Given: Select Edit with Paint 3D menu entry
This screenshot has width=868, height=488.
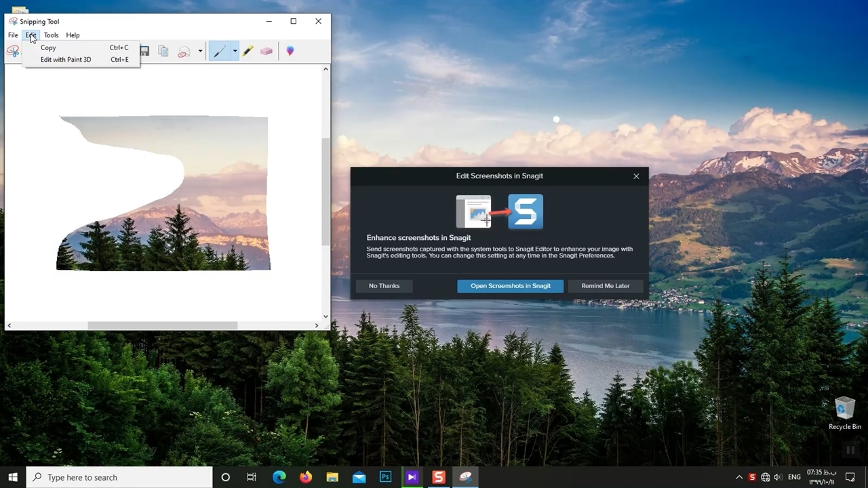Looking at the screenshot, I should pos(66,60).
